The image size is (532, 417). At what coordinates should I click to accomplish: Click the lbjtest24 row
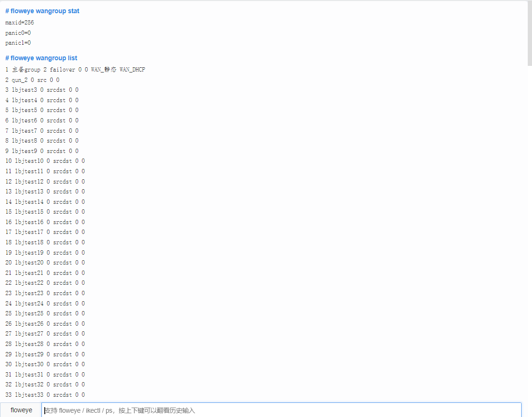[x=45, y=303]
